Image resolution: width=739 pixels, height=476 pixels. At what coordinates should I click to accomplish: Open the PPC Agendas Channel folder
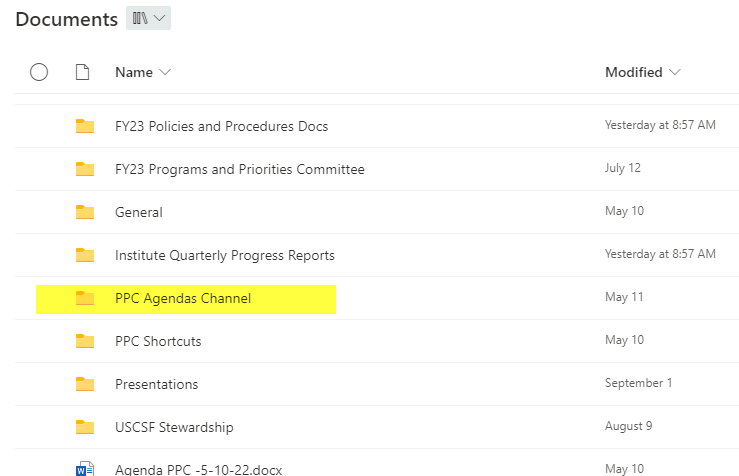[183, 298]
